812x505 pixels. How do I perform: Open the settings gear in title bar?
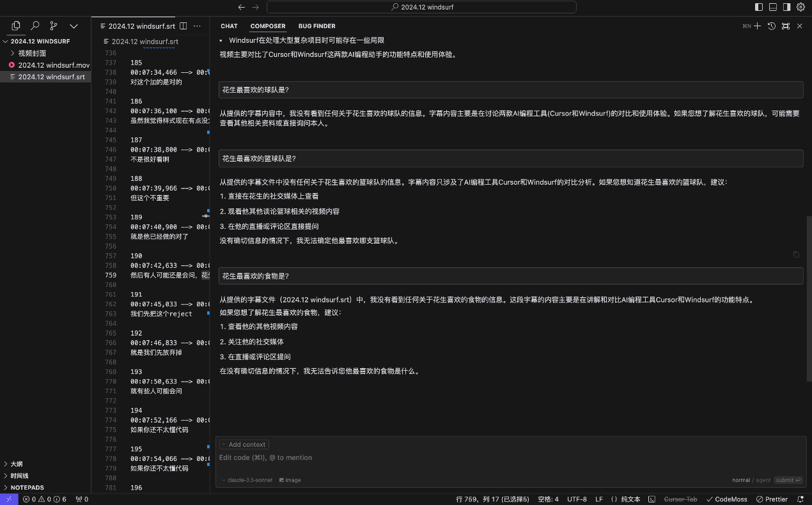[800, 7]
